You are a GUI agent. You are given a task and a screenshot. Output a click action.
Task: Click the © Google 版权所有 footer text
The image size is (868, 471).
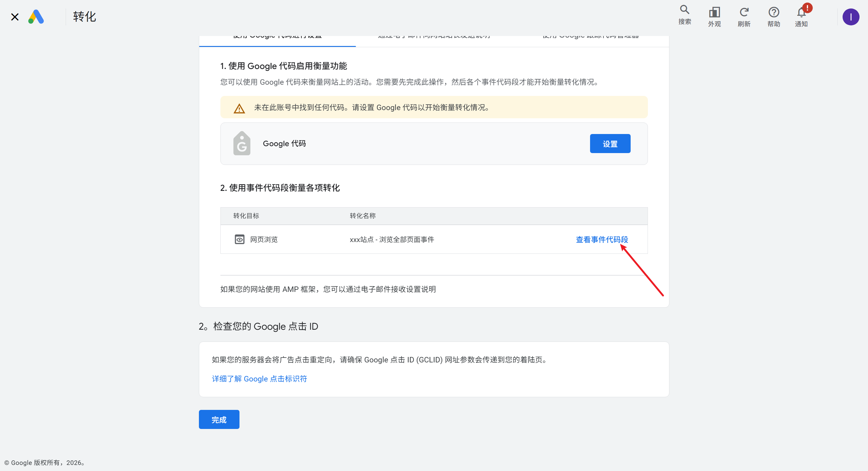(x=45, y=463)
